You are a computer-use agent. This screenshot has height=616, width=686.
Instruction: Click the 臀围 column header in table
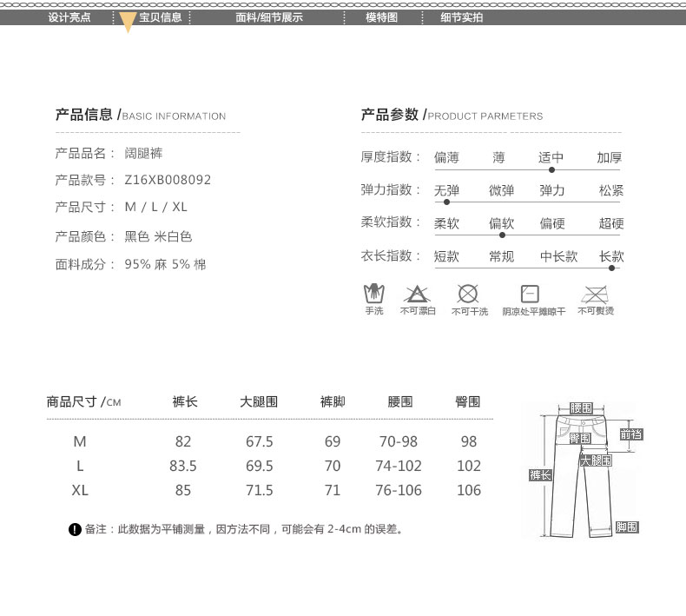pos(468,401)
